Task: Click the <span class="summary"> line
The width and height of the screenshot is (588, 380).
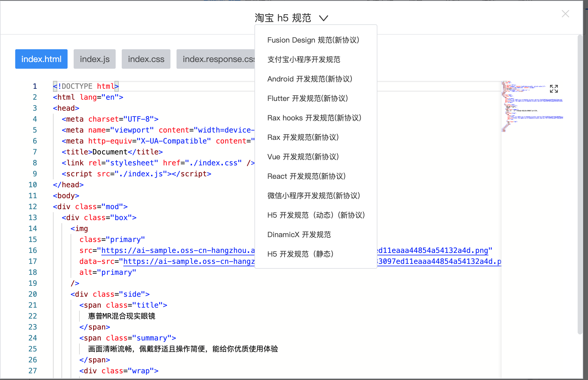Action: point(128,338)
